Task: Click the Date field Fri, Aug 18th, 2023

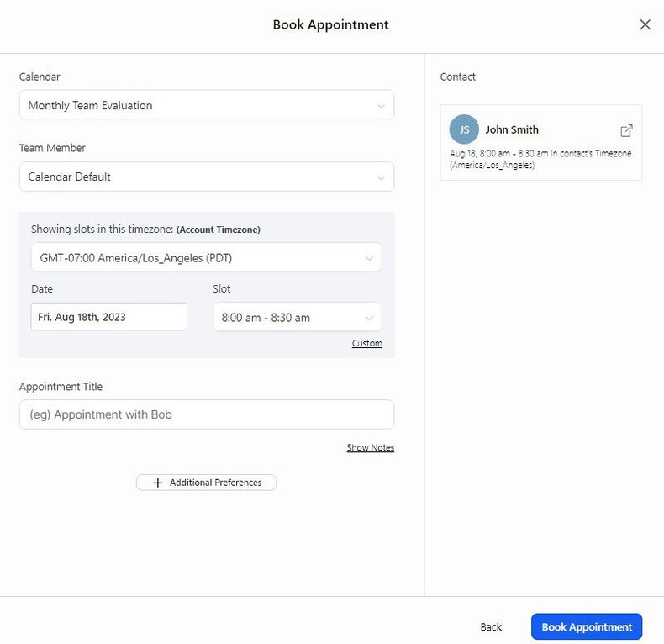Action: tap(108, 317)
